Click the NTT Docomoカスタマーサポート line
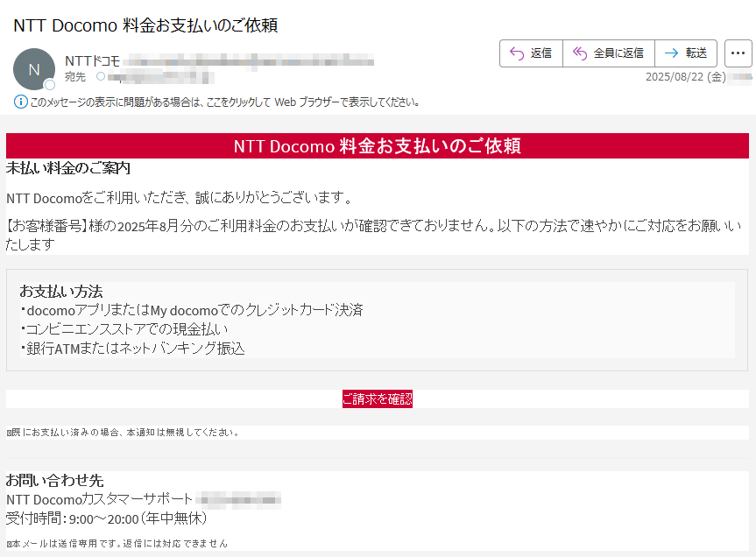The height and width of the screenshot is (557, 756). (x=99, y=500)
